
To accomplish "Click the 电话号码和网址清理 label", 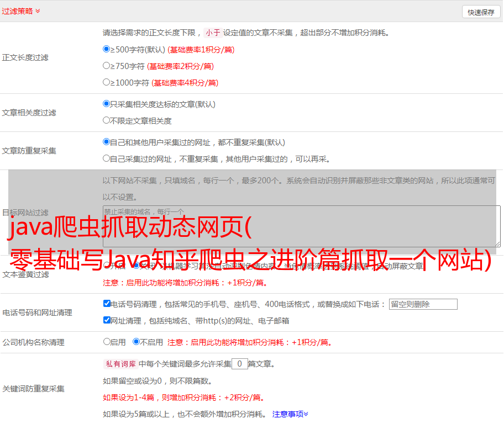I will coord(37,312).
